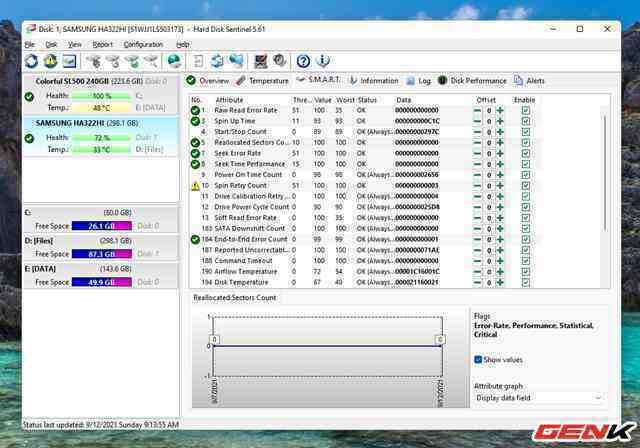The width and height of the screenshot is (640, 448).
Task: Switch to the Temperature tab
Action: 263,80
